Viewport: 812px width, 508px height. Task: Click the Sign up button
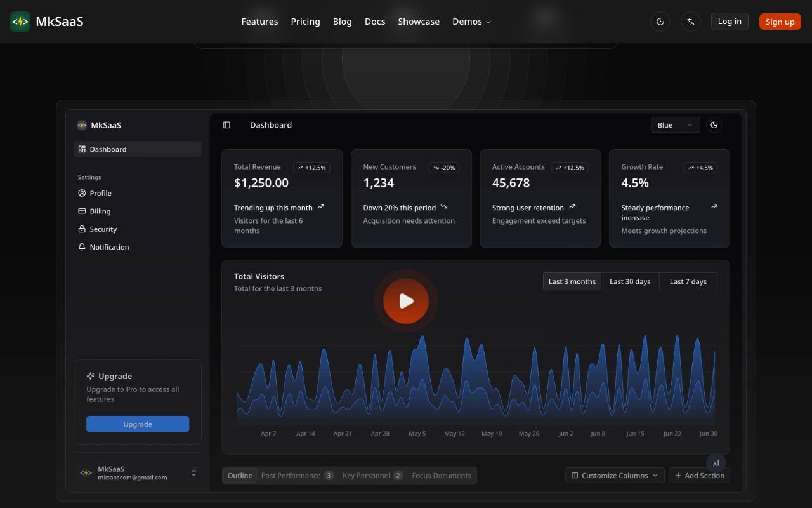point(780,22)
